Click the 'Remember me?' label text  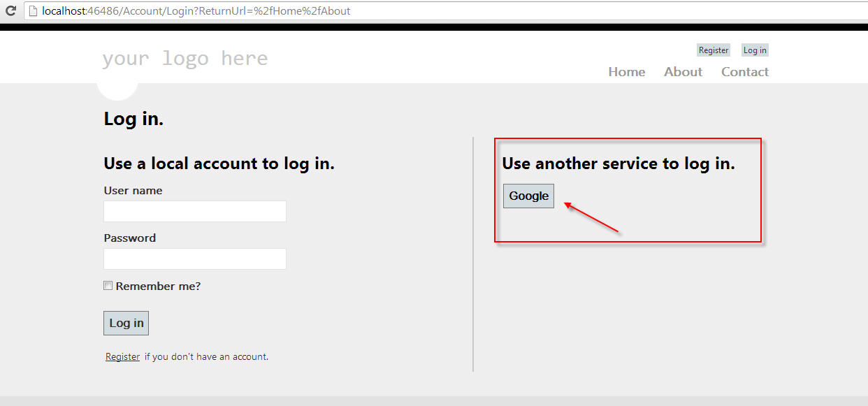(158, 286)
